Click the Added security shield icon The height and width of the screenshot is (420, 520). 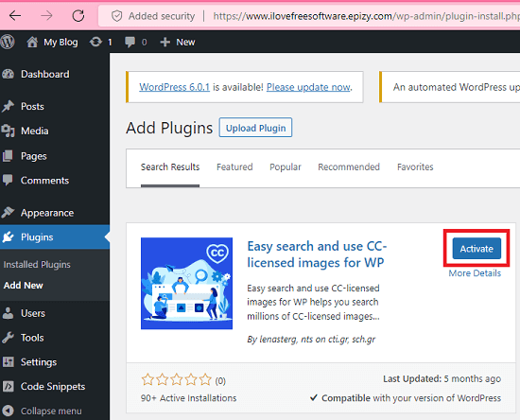tap(116, 16)
